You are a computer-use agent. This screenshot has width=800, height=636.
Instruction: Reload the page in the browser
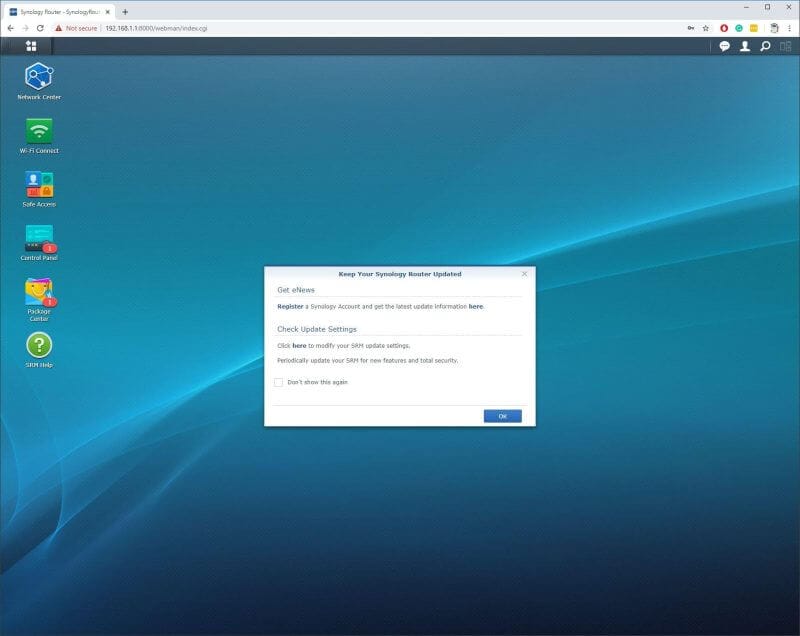pyautogui.click(x=38, y=29)
